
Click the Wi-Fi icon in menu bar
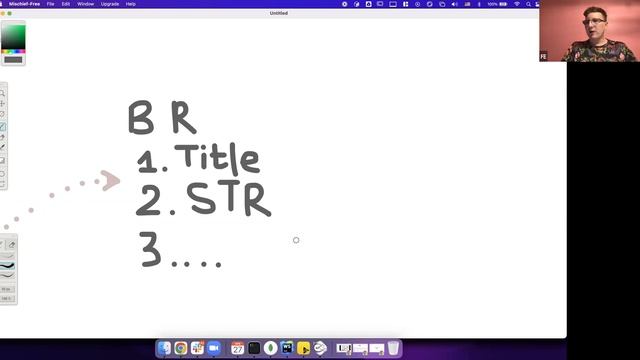pos(517,4)
